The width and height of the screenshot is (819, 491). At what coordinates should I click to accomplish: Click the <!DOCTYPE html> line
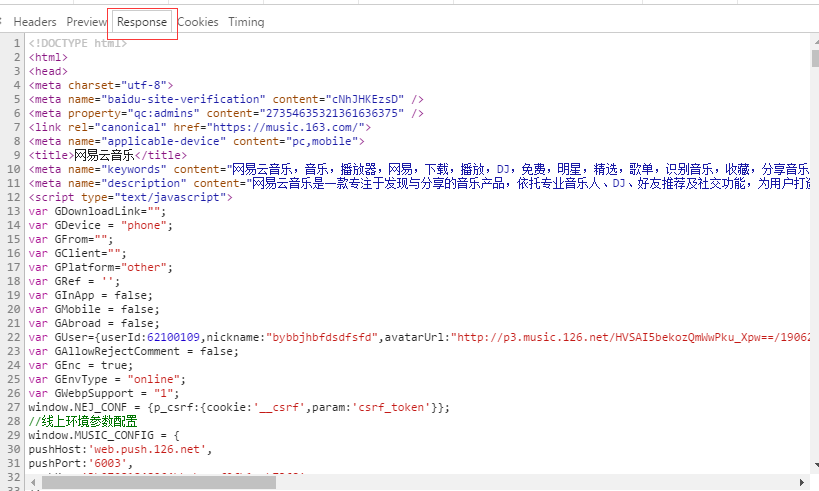tap(78, 43)
